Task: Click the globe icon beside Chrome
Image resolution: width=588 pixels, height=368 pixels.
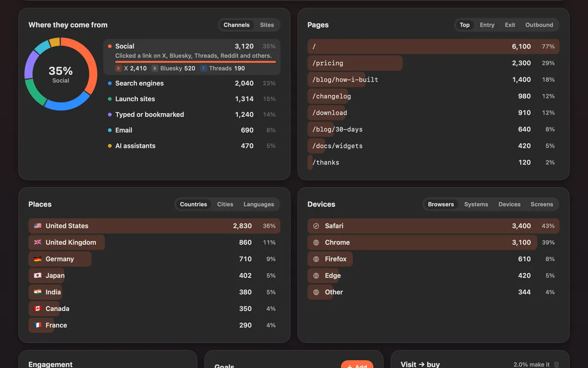Action: coord(316,243)
